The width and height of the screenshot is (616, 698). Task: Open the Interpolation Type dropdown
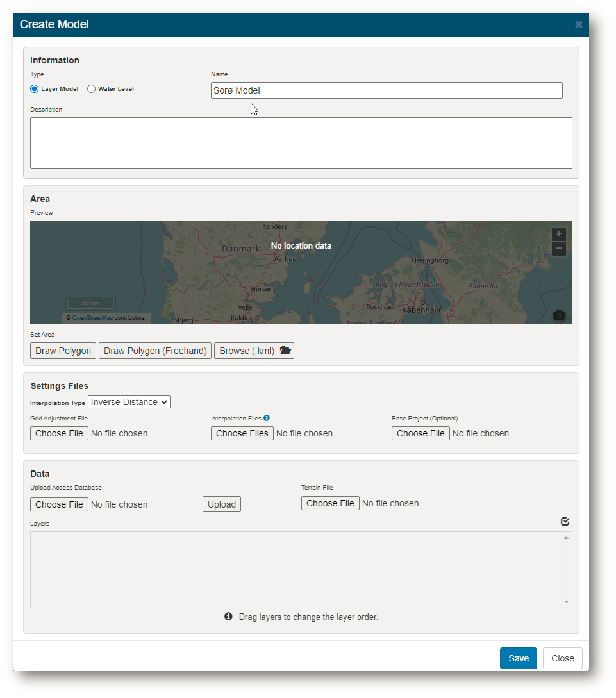[129, 402]
